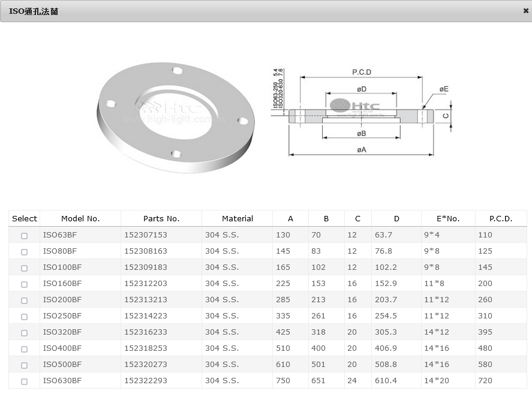Tick the ISO500BF row checkbox
The image size is (532, 394).
(x=25, y=365)
